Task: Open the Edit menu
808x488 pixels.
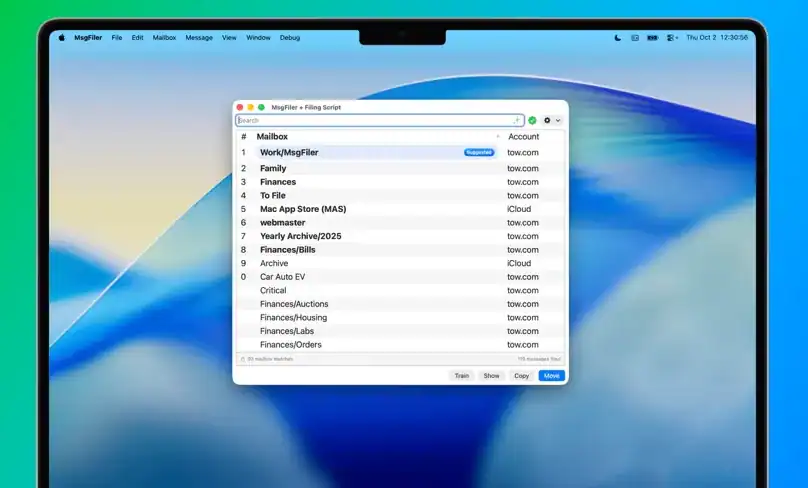Action: click(x=137, y=38)
